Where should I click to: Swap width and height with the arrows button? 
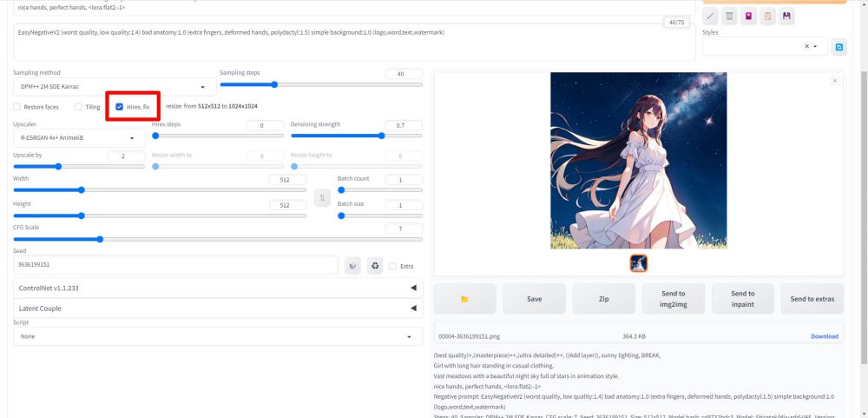point(322,198)
